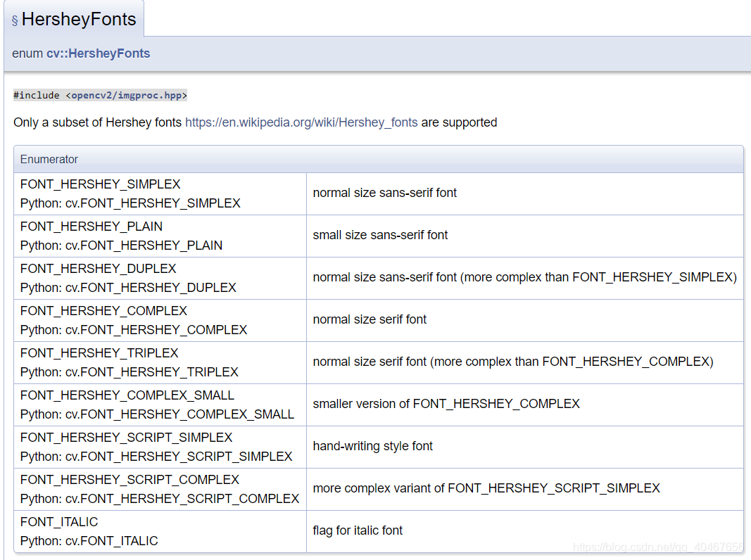Select Python: cv.FONT_HERSHEY_SIMPLEX text

pos(130,203)
